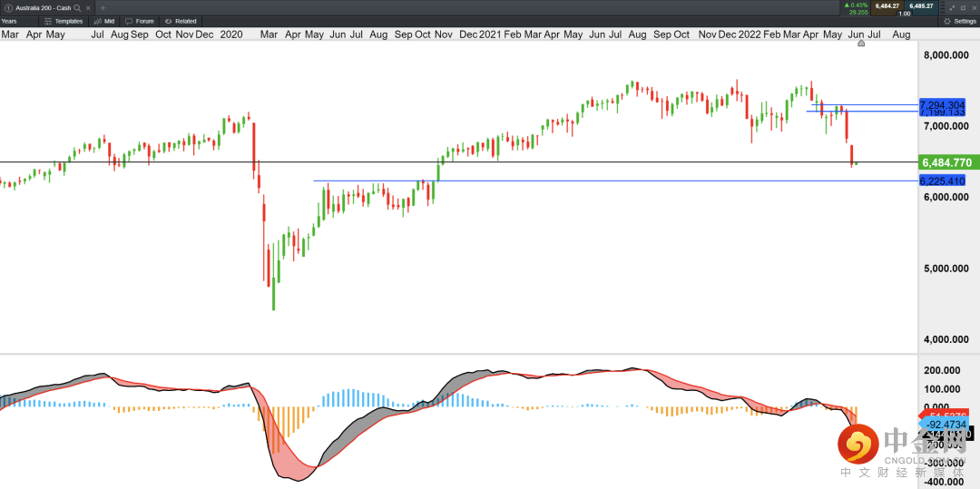
Task: Show Related instruments
Action: [x=181, y=21]
